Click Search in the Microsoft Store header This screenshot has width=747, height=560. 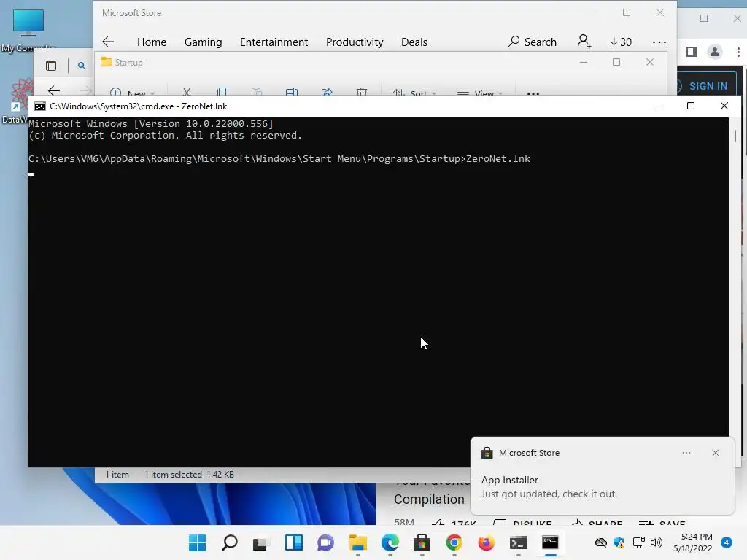coord(532,42)
